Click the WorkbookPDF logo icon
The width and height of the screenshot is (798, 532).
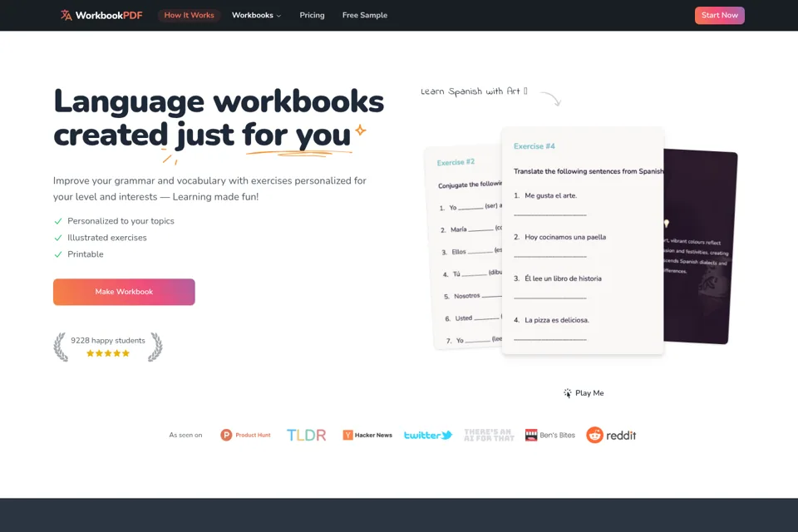[x=66, y=15]
